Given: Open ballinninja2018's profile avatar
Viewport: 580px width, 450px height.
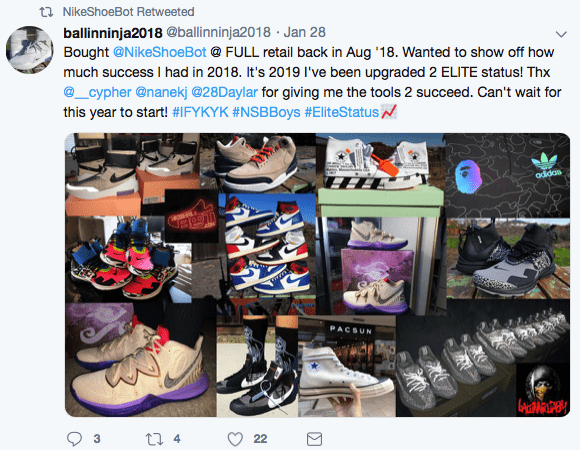Looking at the screenshot, I should [x=30, y=50].
